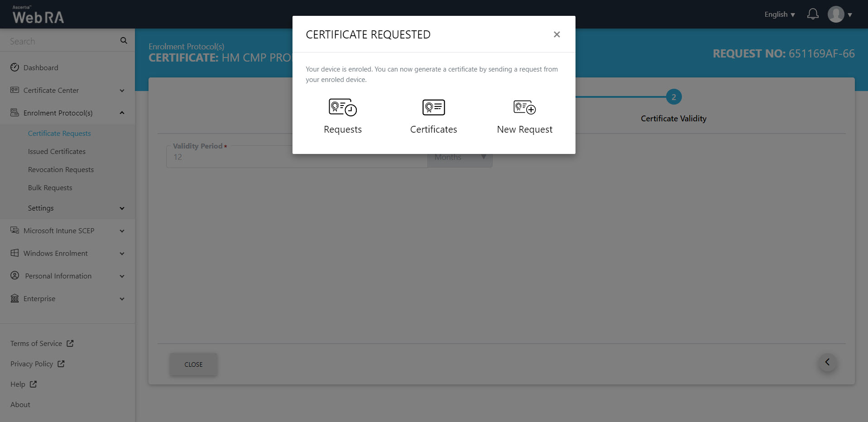Click the search magnifier icon
The image size is (868, 422).
point(124,41)
